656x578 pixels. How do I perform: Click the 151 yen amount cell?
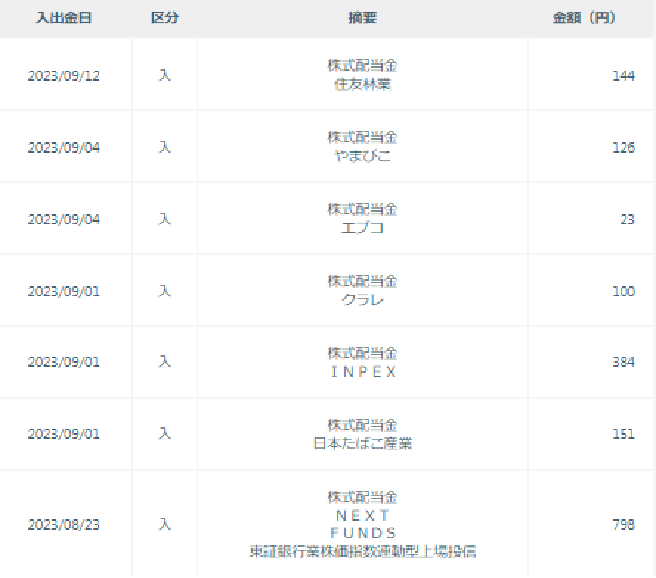pos(623,435)
